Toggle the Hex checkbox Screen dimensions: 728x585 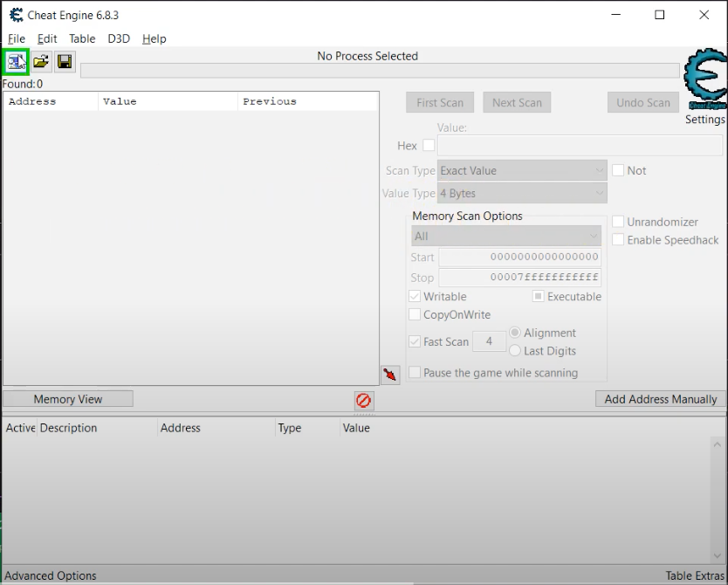[x=429, y=145]
